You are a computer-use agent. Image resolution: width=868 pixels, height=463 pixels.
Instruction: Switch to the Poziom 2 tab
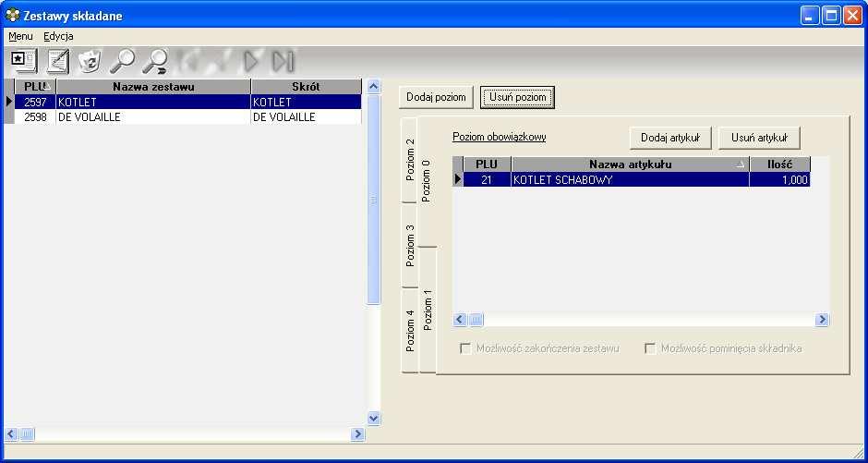[410, 160]
